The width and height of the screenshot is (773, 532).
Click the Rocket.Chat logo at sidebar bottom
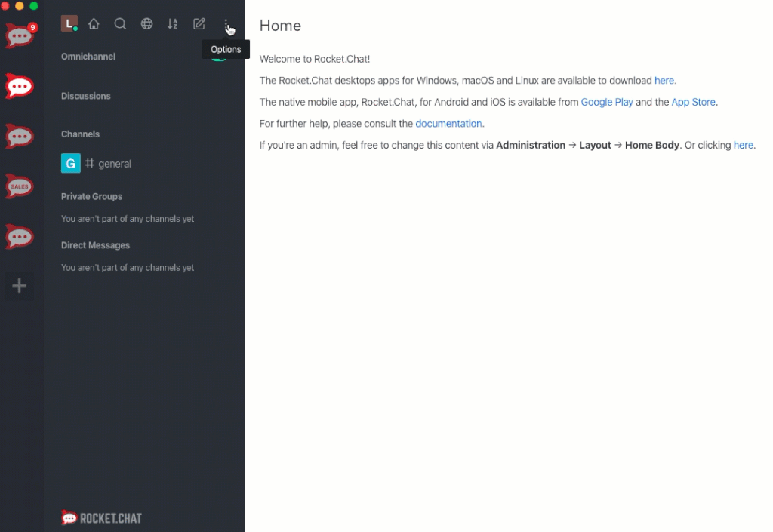(x=102, y=518)
